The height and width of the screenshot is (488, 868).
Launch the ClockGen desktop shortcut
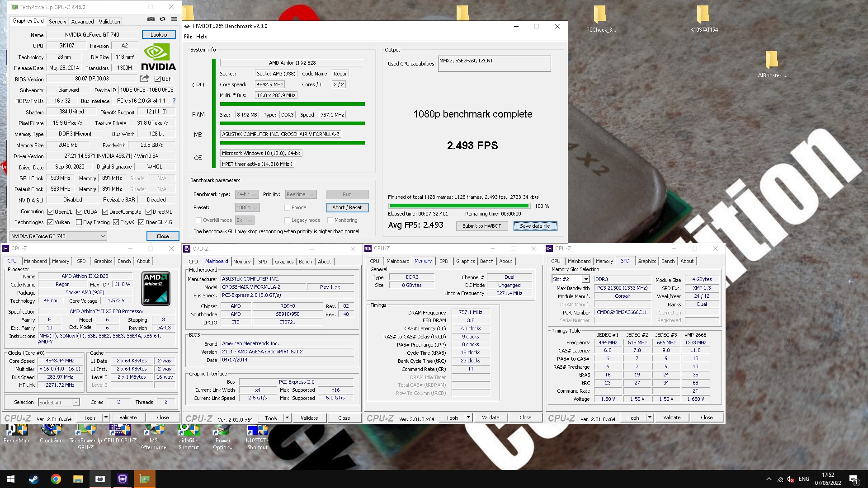coord(51,434)
